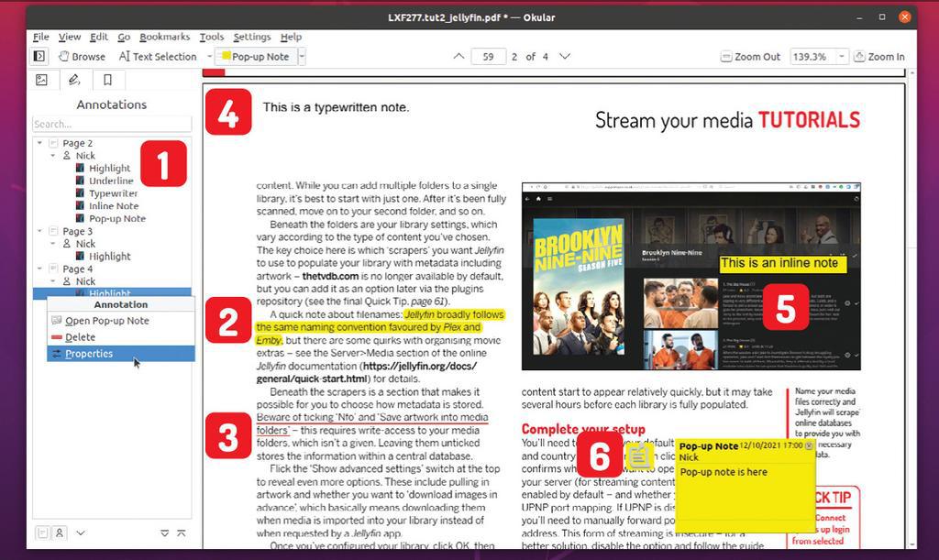The image size is (939, 560).
Task: Collapse the Page 4 tree node
Action: [x=39, y=269]
